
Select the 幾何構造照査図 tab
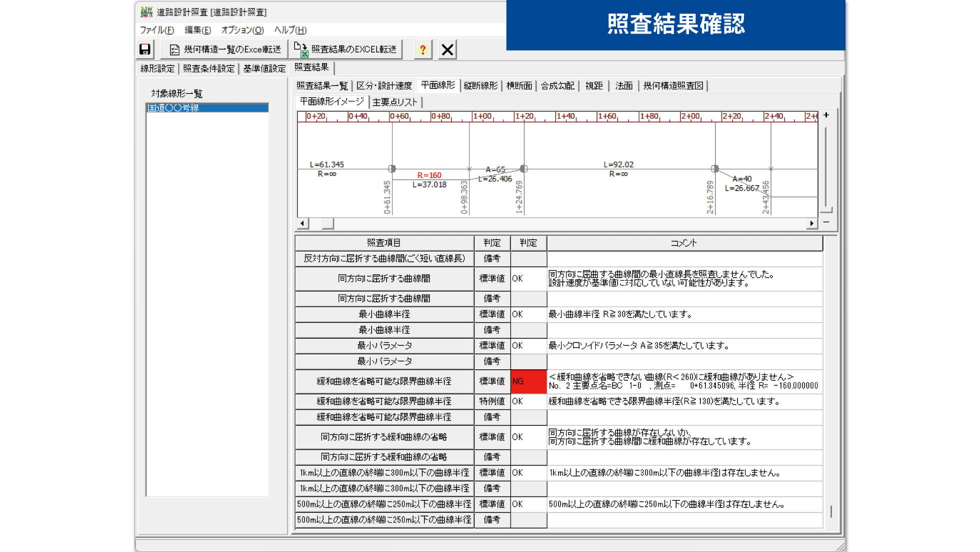(673, 86)
